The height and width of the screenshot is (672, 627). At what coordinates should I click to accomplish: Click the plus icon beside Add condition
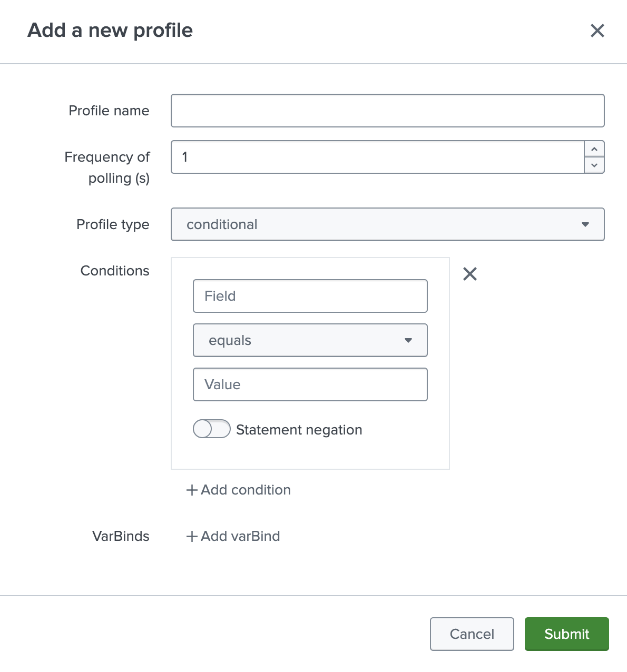pyautogui.click(x=191, y=490)
